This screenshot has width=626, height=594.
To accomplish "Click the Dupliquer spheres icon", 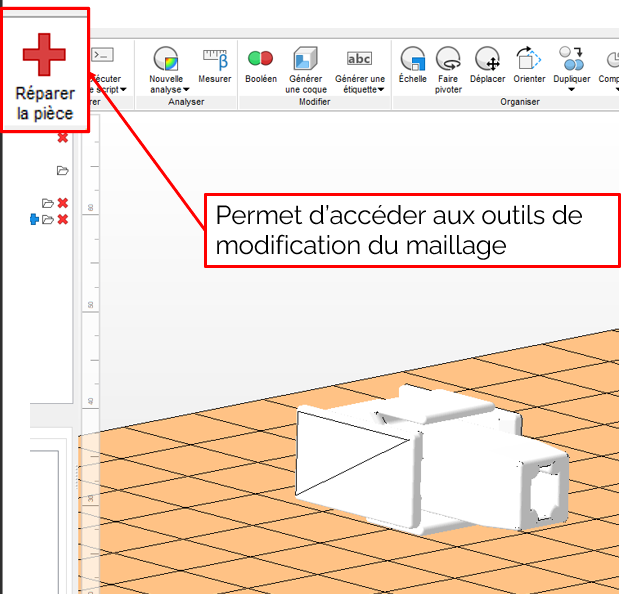I will click(571, 57).
